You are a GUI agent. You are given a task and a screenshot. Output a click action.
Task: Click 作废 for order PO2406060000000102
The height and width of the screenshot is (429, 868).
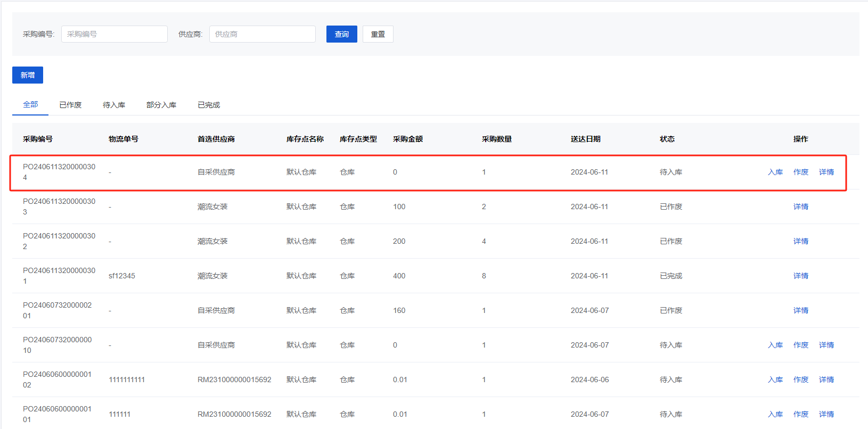coord(801,379)
